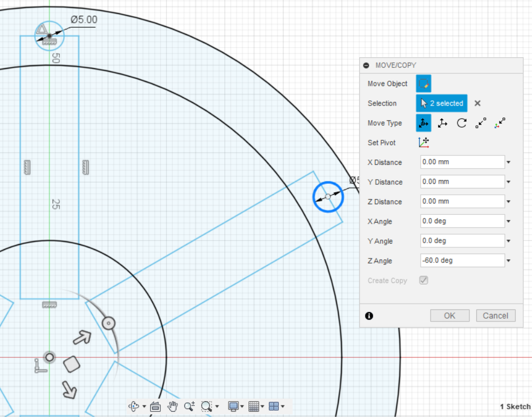Image resolution: width=532 pixels, height=417 pixels.
Task: Click the info icon in Move/Copy dialog
Action: tap(369, 316)
